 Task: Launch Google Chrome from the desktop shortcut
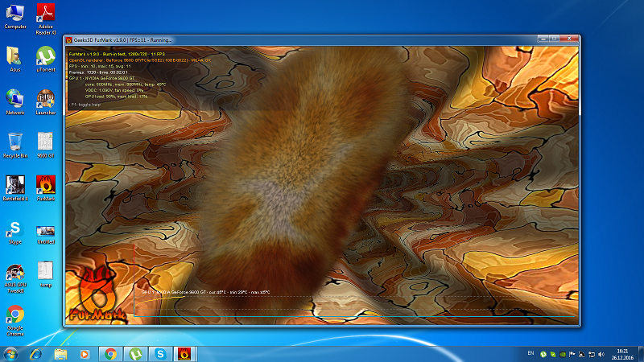click(x=15, y=320)
